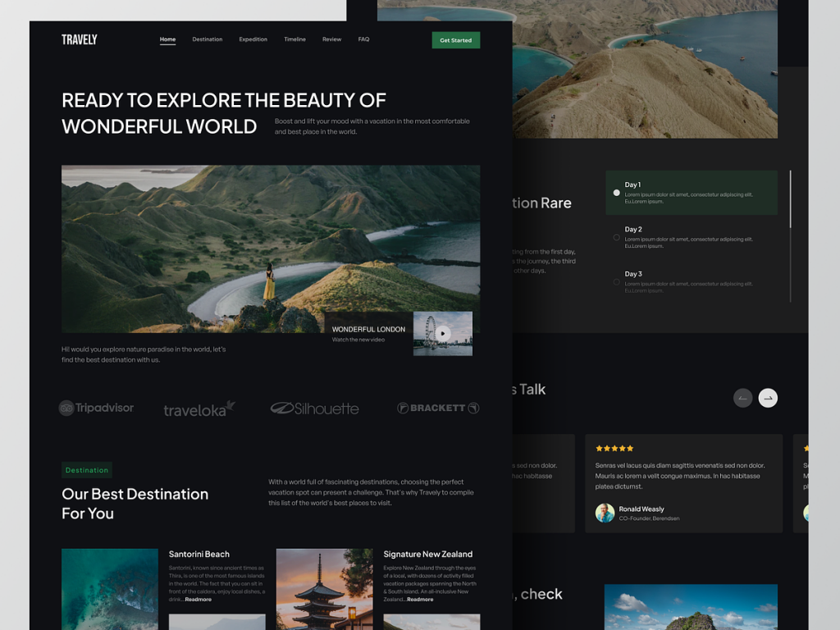The width and height of the screenshot is (840, 630).
Task: Click the Traveloka partner logo
Action: [x=199, y=409]
